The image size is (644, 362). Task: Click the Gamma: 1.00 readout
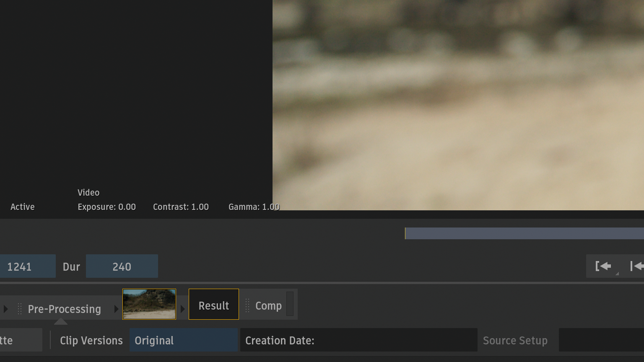[x=254, y=207]
